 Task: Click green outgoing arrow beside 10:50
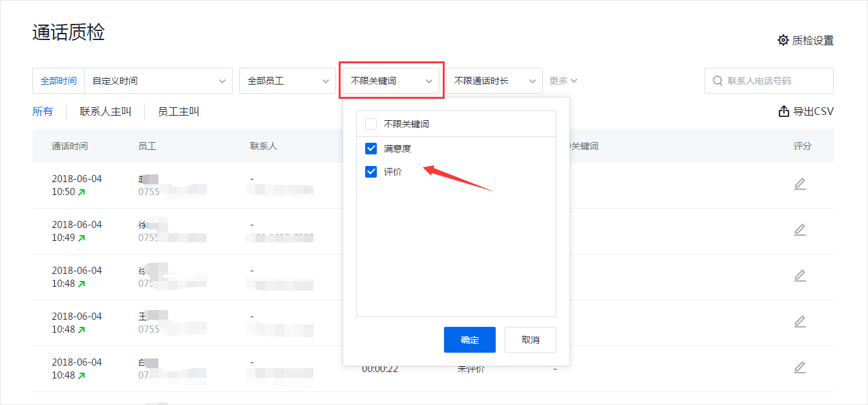pyautogui.click(x=81, y=192)
